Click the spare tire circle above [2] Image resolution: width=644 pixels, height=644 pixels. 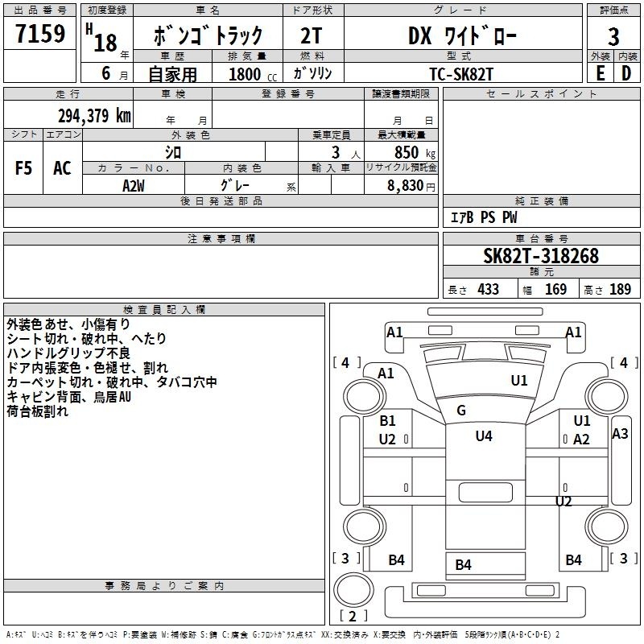tap(349, 590)
